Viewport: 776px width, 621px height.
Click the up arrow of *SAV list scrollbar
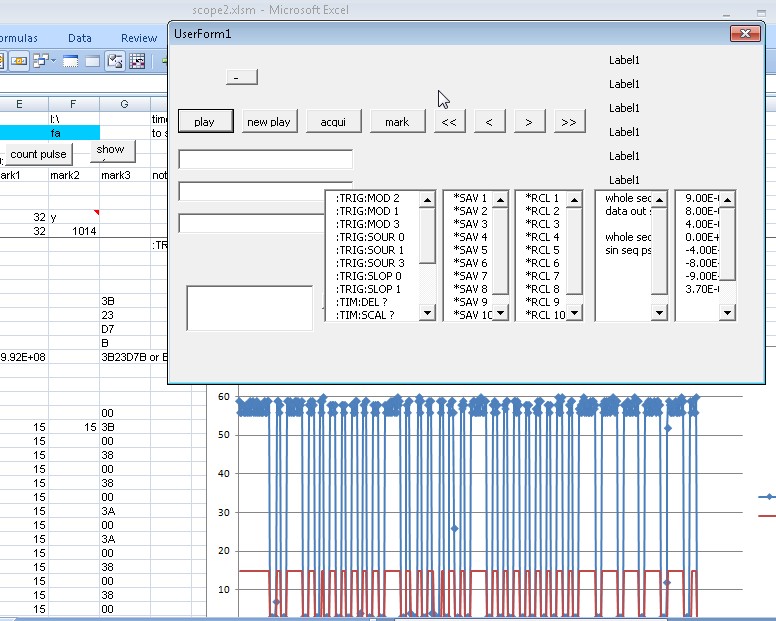coord(501,199)
